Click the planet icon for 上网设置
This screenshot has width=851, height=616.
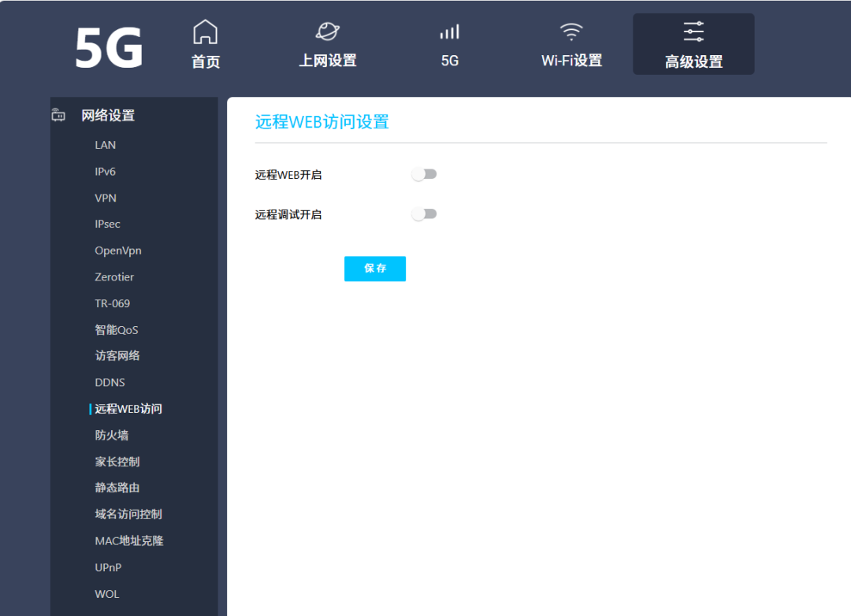[327, 31]
